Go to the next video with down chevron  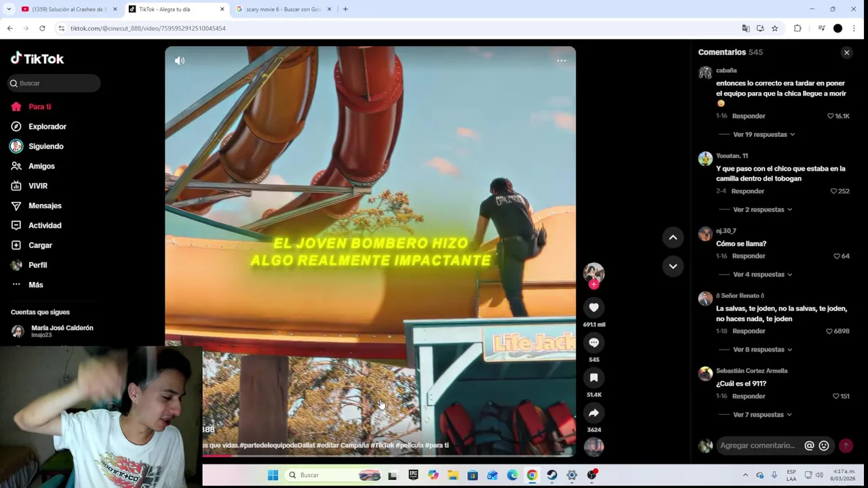[x=673, y=266]
